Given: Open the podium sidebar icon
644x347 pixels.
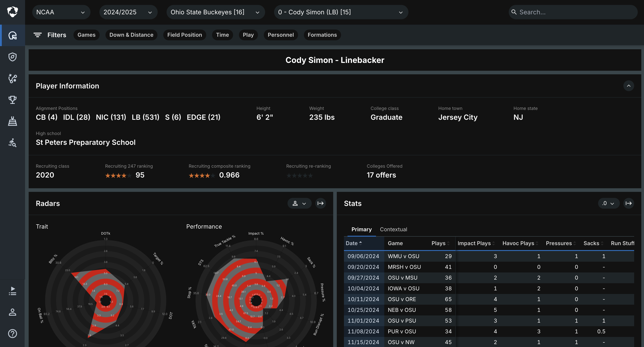Looking at the screenshot, I should 13,122.
